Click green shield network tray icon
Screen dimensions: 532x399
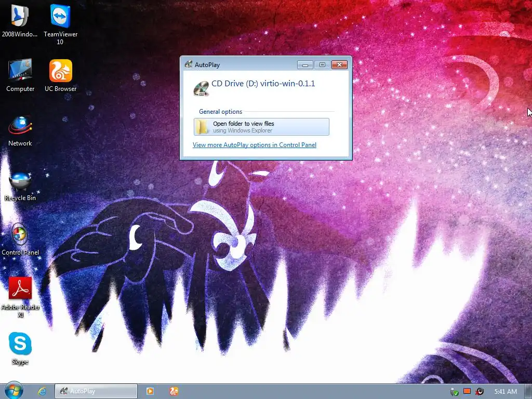tap(454, 392)
